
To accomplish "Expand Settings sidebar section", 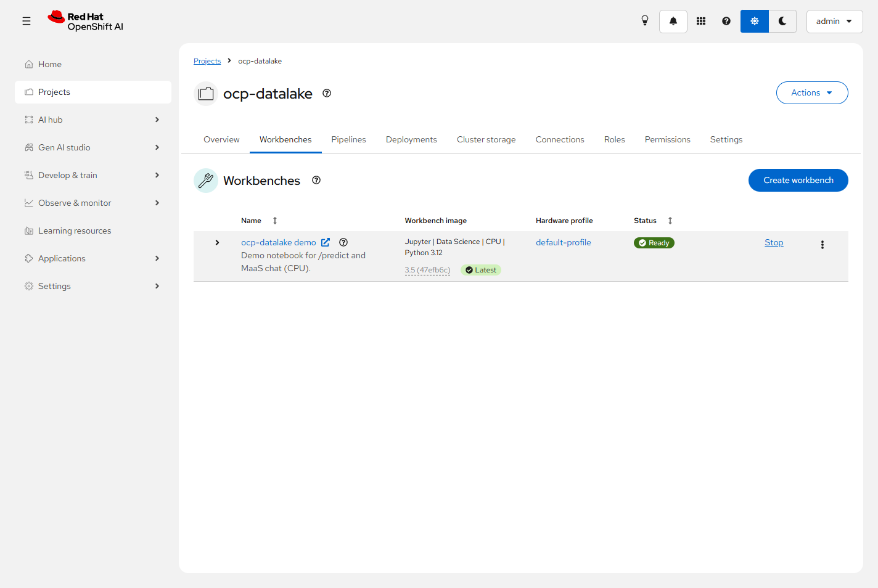I will click(x=93, y=286).
